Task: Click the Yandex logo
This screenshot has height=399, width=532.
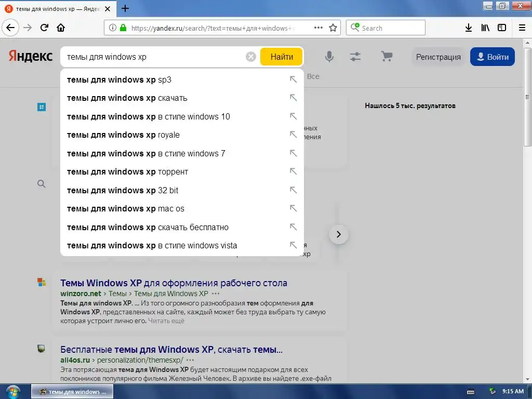Action: pyautogui.click(x=31, y=56)
